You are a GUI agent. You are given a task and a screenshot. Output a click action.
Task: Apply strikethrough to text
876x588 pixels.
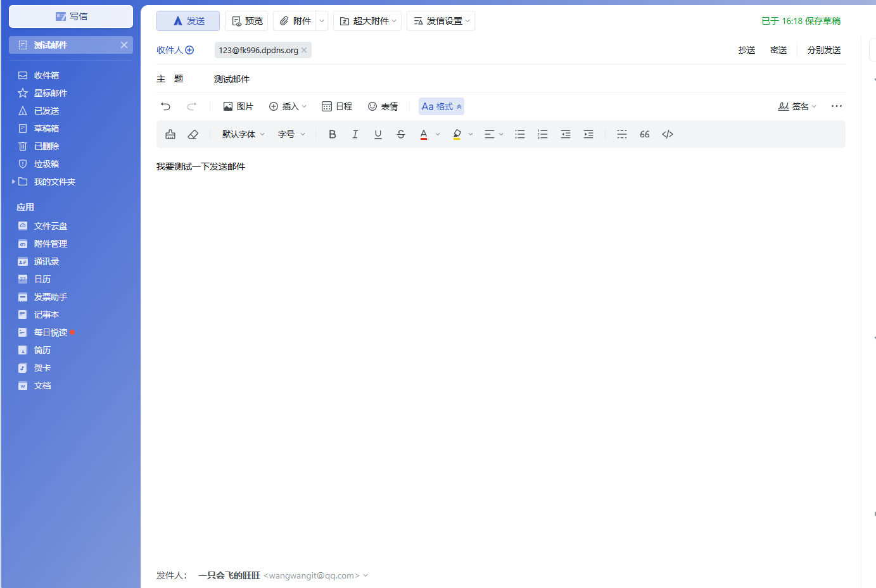tap(401, 134)
